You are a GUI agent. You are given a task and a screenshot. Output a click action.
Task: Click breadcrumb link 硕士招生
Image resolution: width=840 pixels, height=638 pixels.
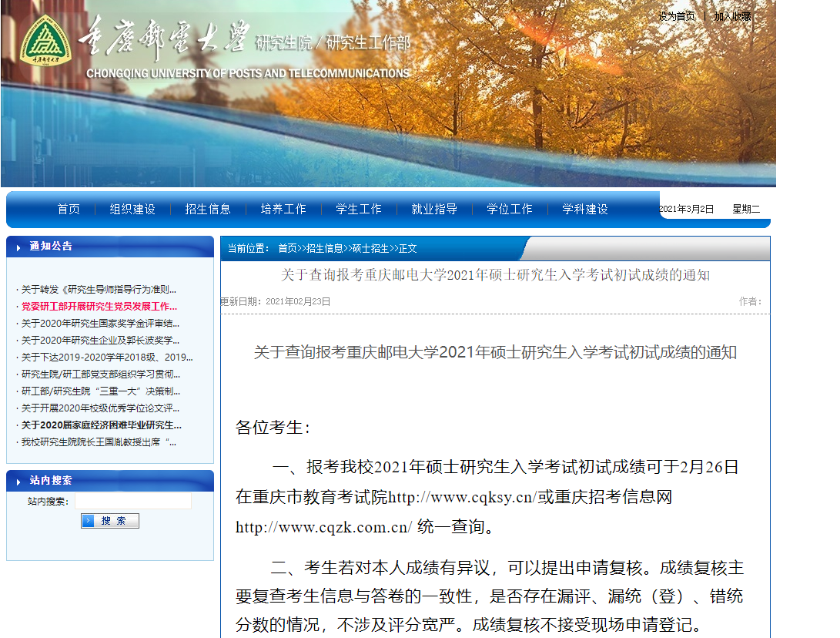tap(370, 248)
